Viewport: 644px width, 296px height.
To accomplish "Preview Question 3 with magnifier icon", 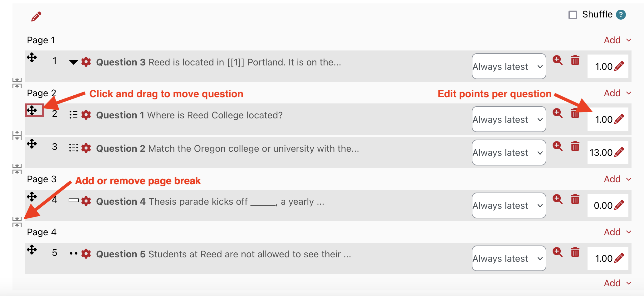I will (x=557, y=60).
